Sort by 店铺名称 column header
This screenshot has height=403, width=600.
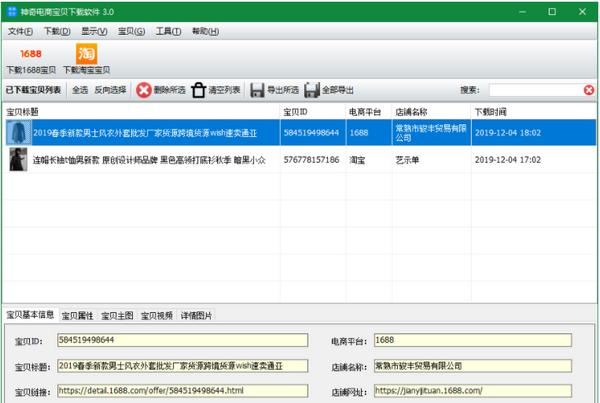click(x=432, y=112)
